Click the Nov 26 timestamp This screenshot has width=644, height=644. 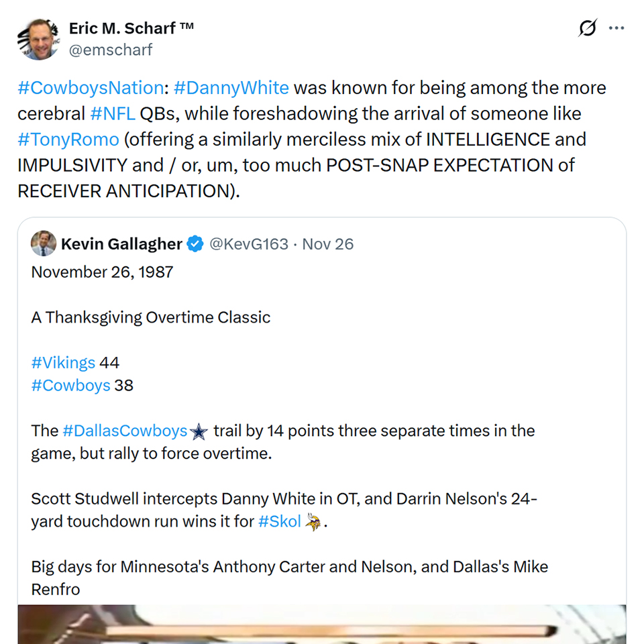point(328,244)
